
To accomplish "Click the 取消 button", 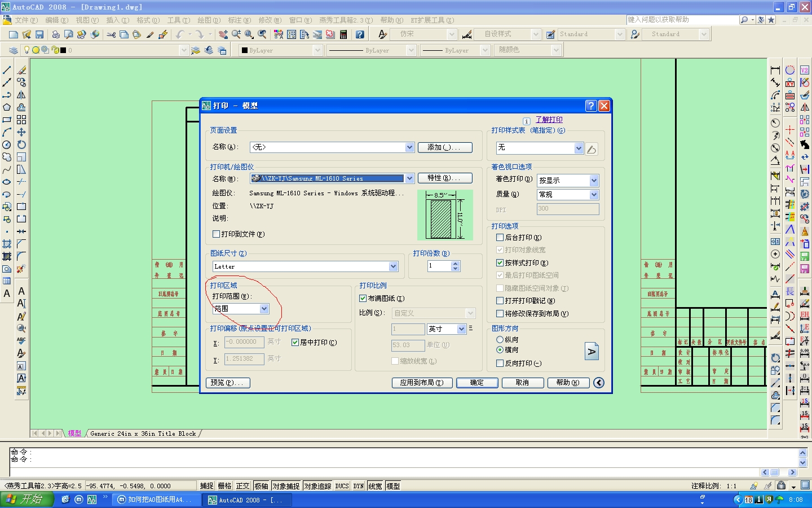I will (522, 383).
